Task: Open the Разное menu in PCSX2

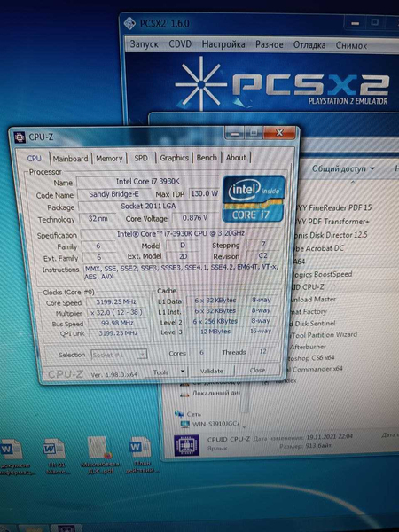Action: (269, 45)
